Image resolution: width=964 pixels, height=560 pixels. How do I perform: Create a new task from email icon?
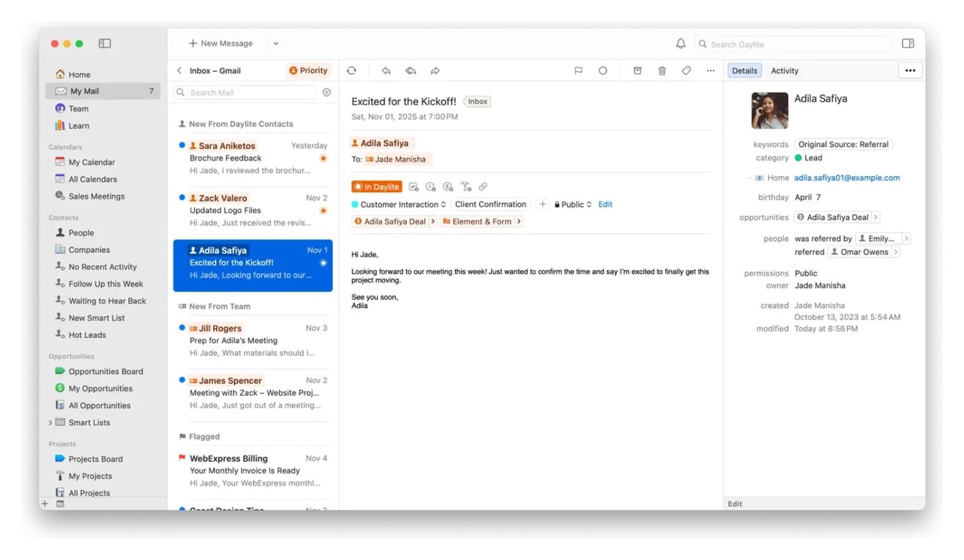point(413,187)
